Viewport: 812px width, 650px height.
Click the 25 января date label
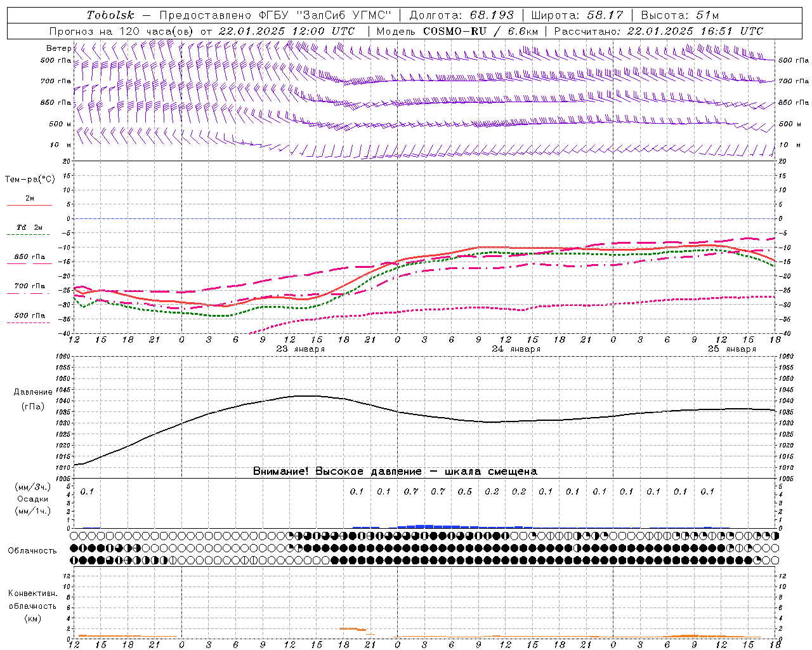[x=732, y=349]
